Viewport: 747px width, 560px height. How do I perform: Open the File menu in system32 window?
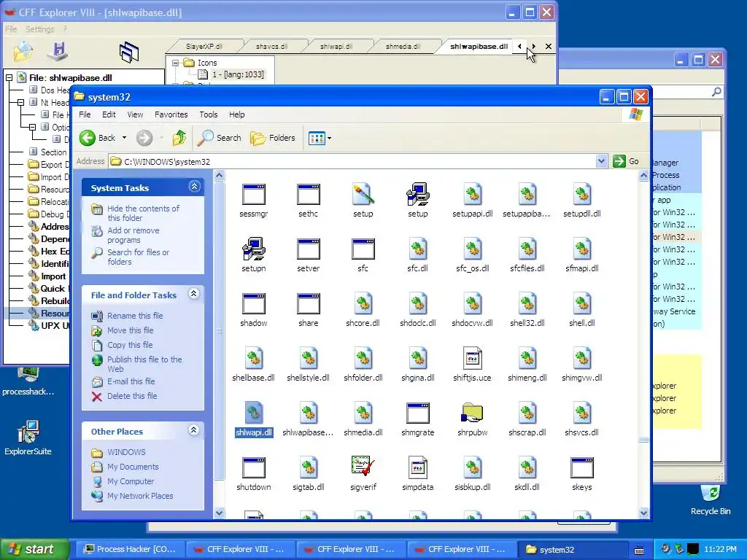(x=85, y=114)
